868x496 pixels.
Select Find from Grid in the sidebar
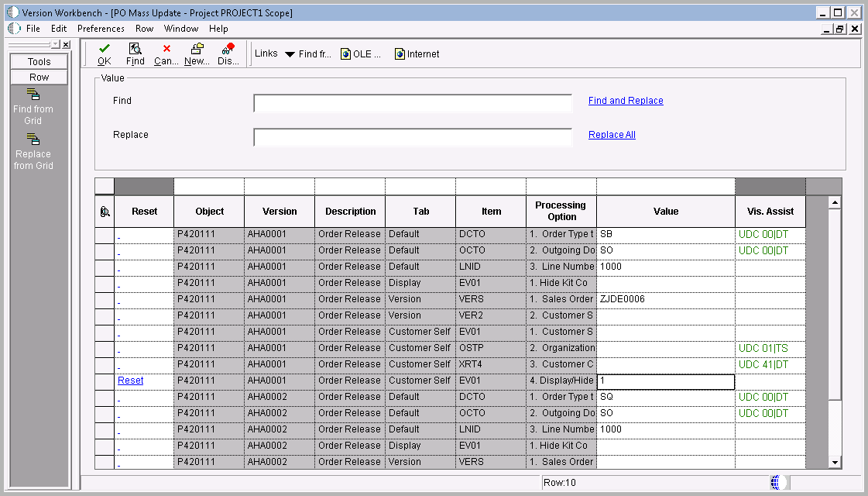(33, 105)
